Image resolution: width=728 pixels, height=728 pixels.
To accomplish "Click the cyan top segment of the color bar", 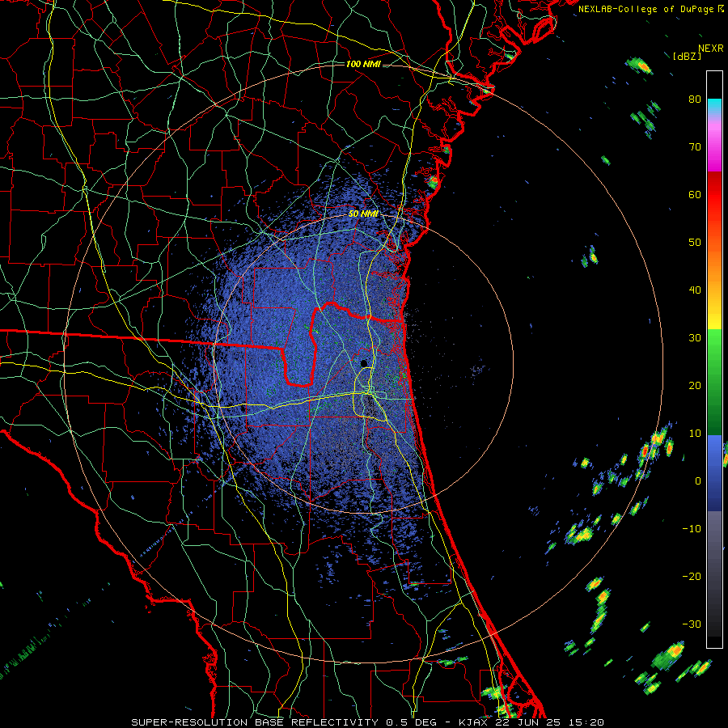I will click(x=714, y=106).
